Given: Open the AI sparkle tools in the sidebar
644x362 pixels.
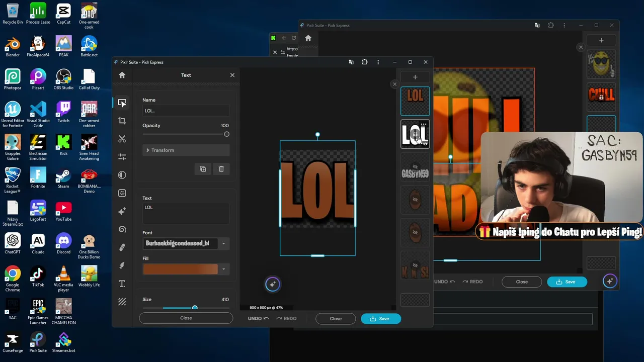Looking at the screenshot, I should click(x=122, y=211).
